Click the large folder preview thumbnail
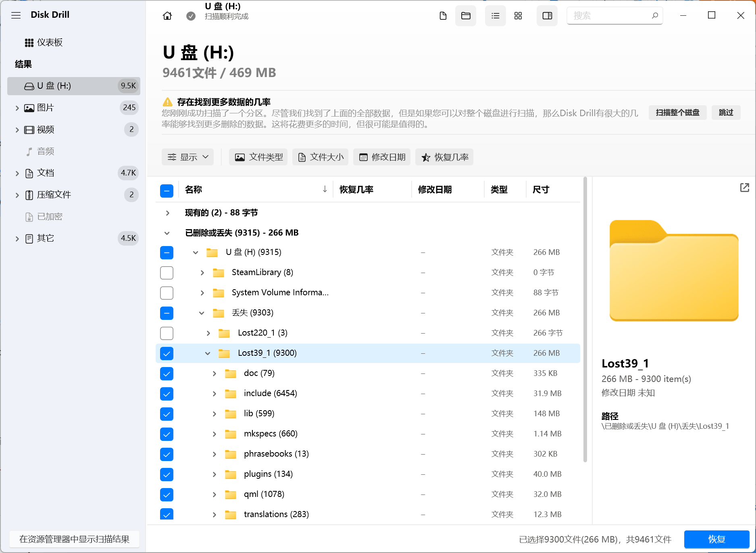This screenshot has width=756, height=553. (x=674, y=270)
